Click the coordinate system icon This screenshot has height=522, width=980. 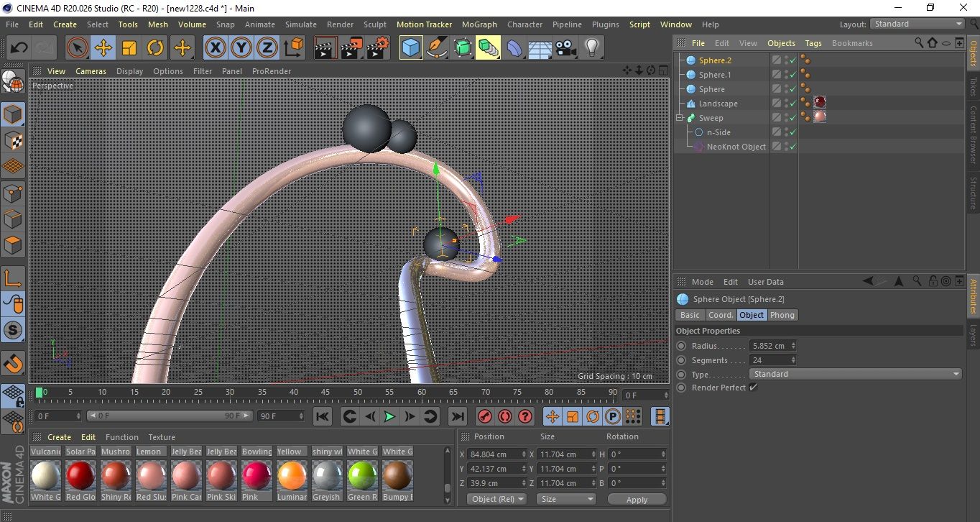(293, 48)
